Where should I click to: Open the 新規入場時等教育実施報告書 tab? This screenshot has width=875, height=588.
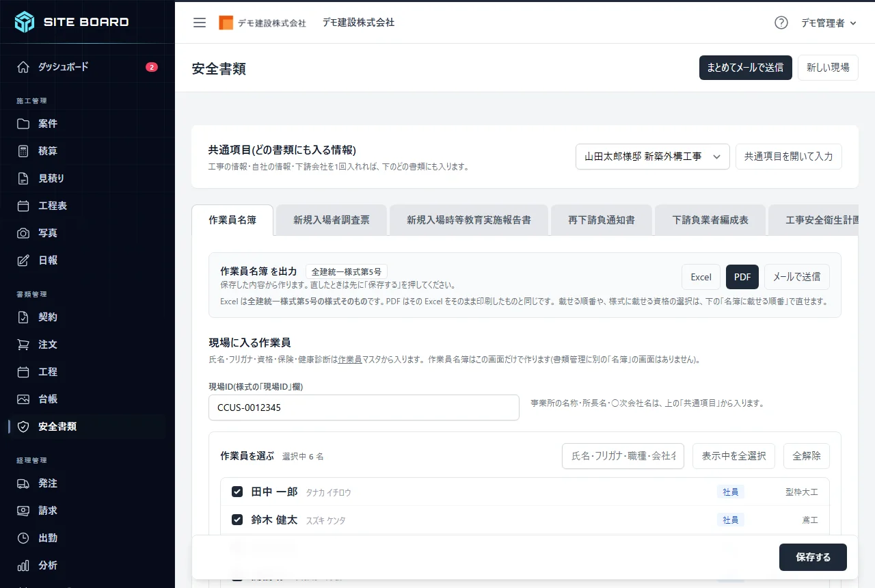[469, 220]
